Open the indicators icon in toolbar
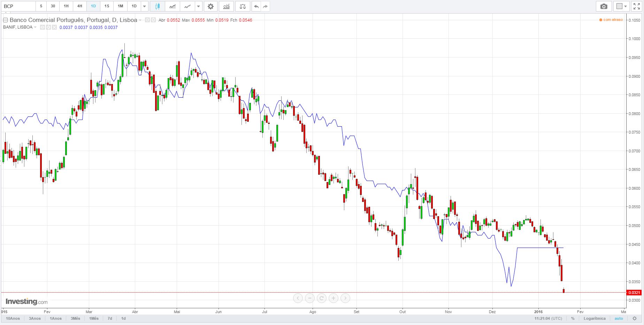 [x=226, y=6]
